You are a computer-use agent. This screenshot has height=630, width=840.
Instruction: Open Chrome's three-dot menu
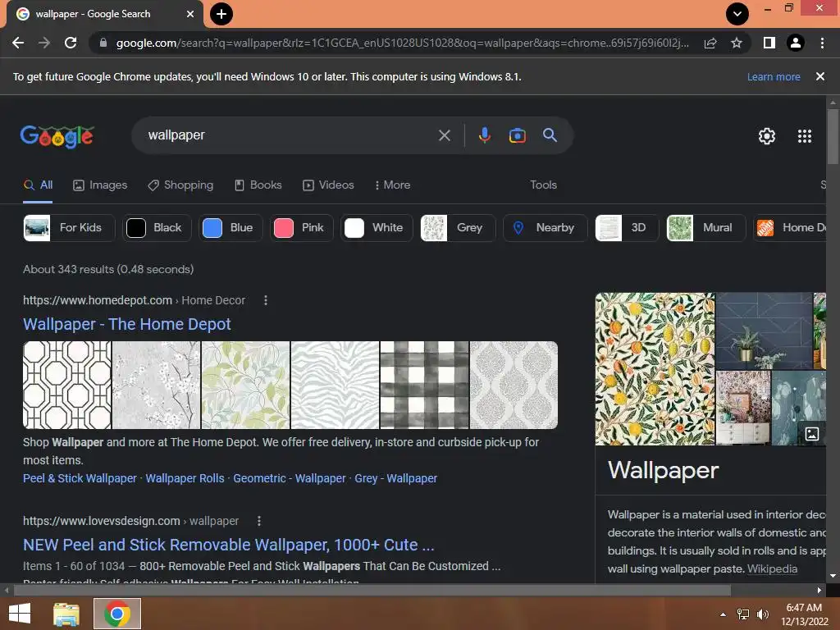pyautogui.click(x=822, y=43)
